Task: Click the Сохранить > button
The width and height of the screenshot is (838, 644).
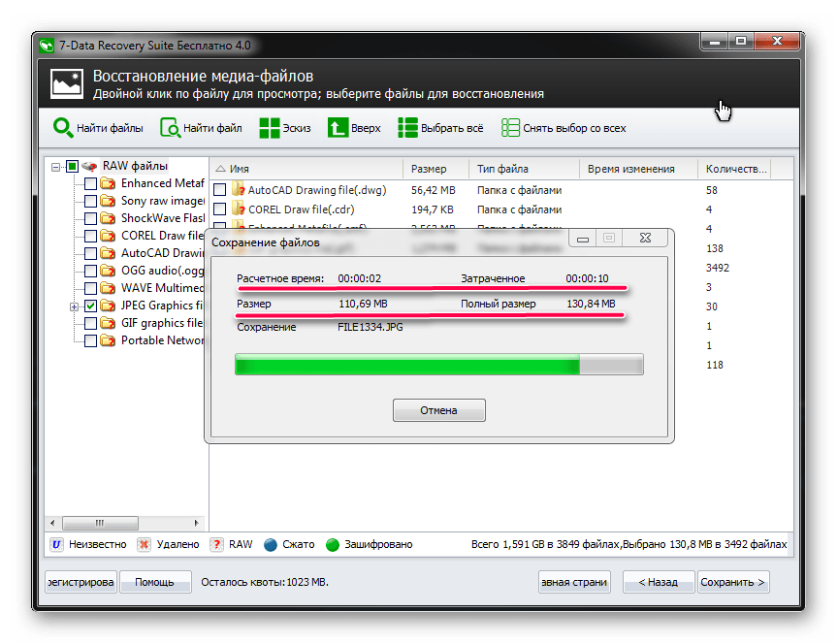Action: point(733,582)
